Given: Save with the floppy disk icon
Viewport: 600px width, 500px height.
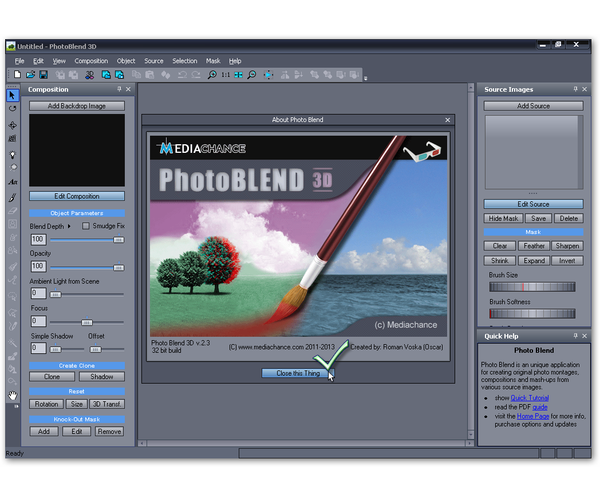Looking at the screenshot, I should click(x=44, y=75).
